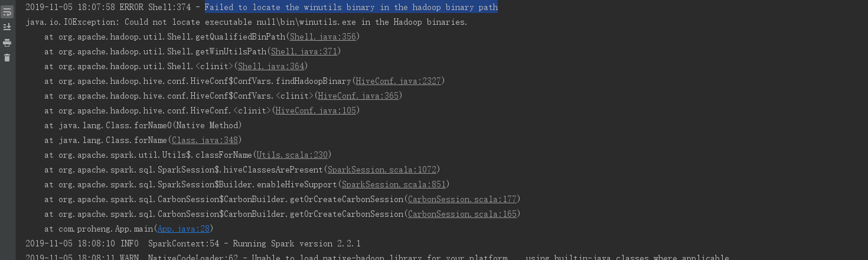Follow the HiveConf.java:105 link
The image size is (868, 260).
click(315, 110)
